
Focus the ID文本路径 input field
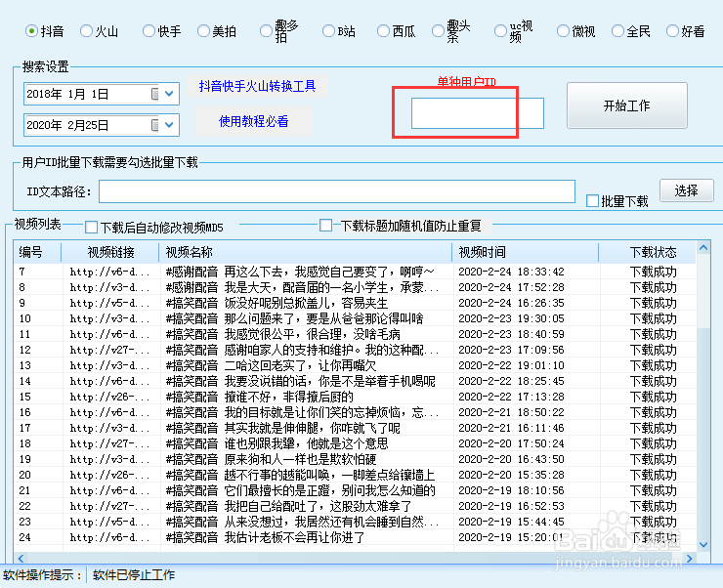click(337, 191)
